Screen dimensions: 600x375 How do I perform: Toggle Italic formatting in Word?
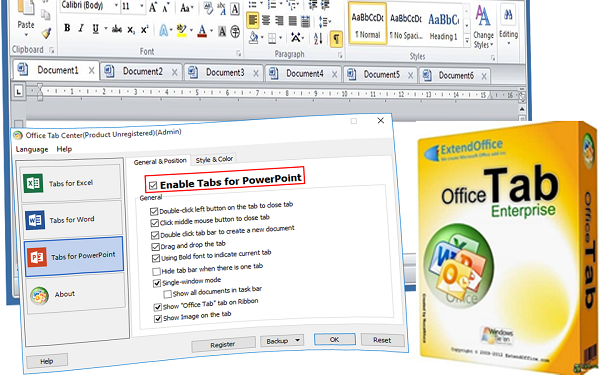click(81, 29)
